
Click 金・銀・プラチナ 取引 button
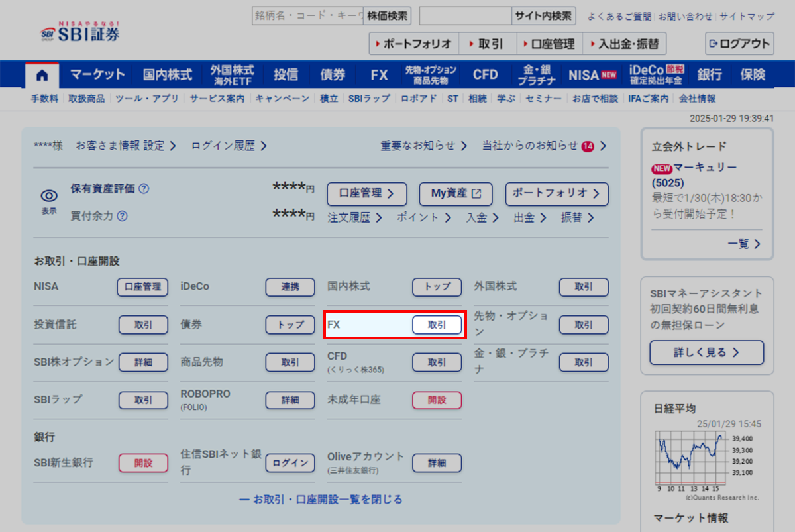(584, 362)
